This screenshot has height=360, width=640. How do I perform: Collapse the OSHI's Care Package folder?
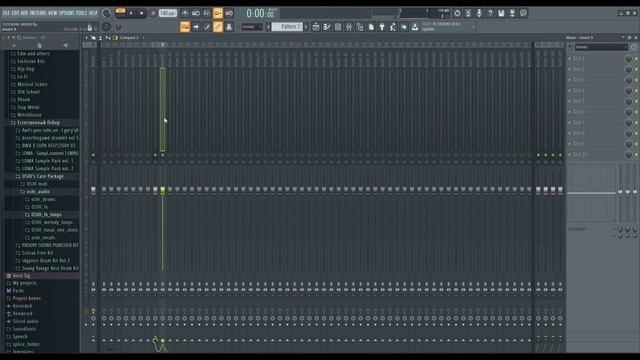[42, 176]
